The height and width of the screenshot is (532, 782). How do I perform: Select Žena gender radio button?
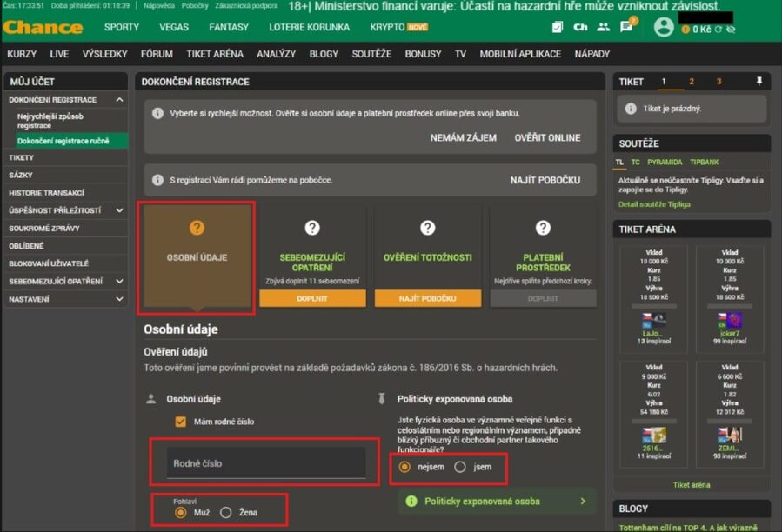tap(226, 513)
